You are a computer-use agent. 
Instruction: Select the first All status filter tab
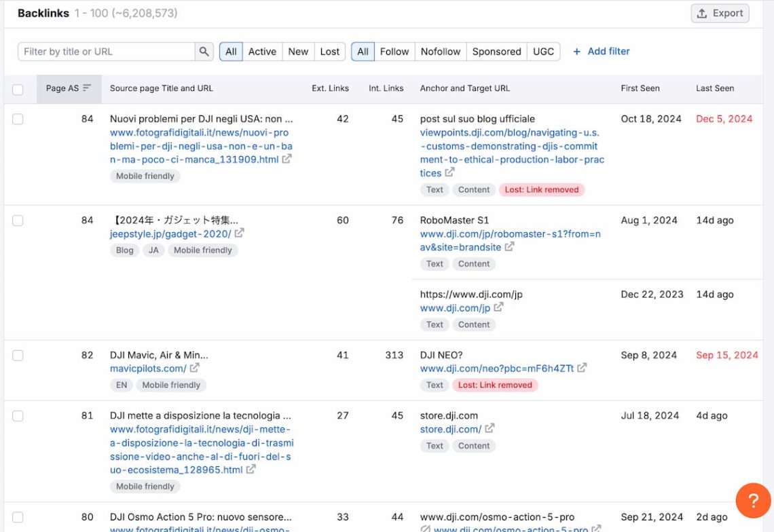click(x=231, y=52)
